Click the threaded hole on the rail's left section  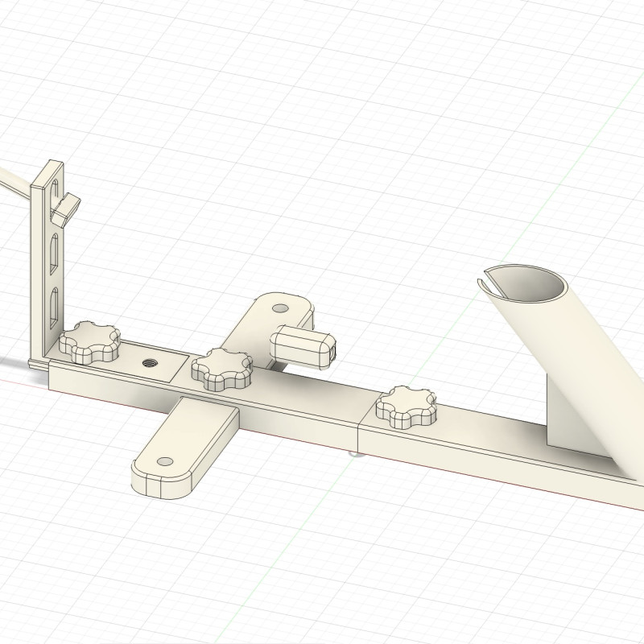(150, 364)
